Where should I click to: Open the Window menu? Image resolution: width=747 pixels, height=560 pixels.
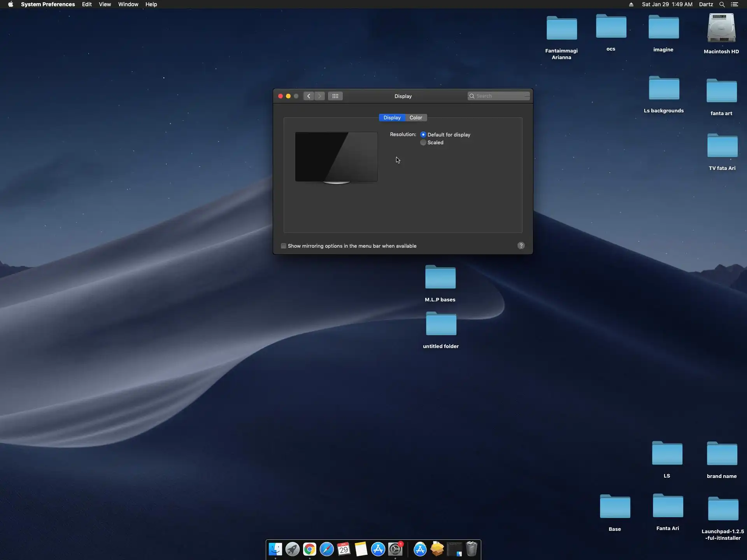pyautogui.click(x=128, y=4)
